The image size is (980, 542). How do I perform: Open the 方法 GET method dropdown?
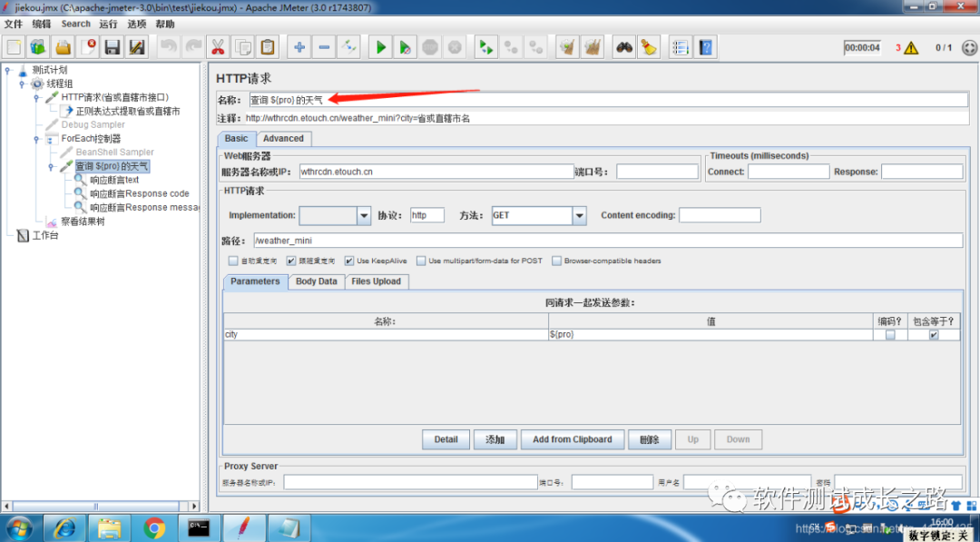click(x=580, y=216)
